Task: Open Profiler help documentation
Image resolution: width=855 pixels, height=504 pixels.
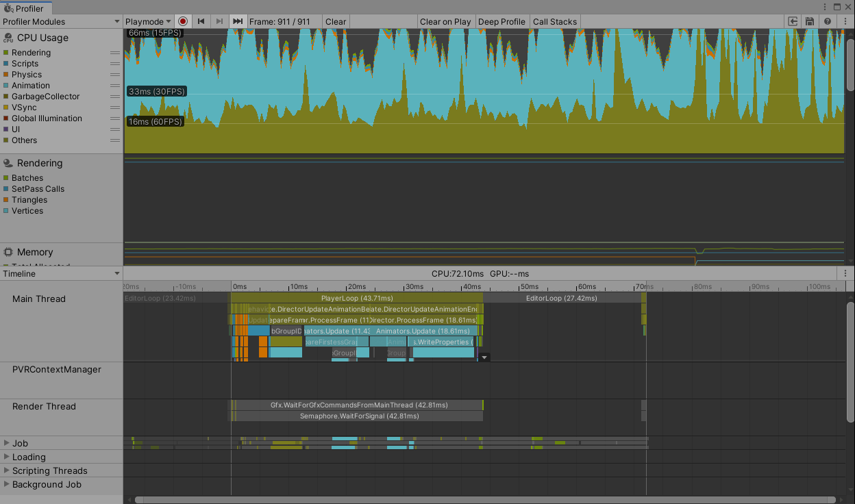Action: [x=828, y=21]
